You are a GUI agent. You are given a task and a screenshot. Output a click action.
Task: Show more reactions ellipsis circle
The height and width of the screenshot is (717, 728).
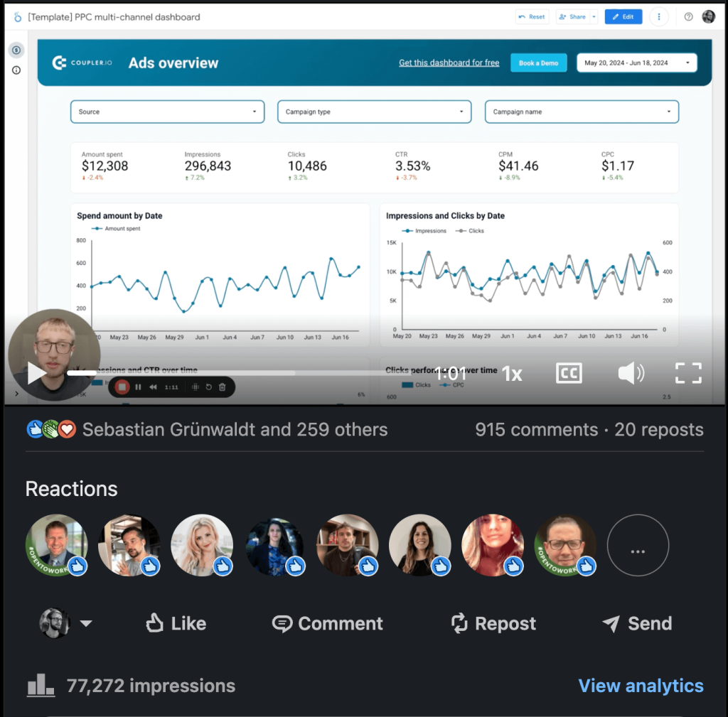coord(638,545)
